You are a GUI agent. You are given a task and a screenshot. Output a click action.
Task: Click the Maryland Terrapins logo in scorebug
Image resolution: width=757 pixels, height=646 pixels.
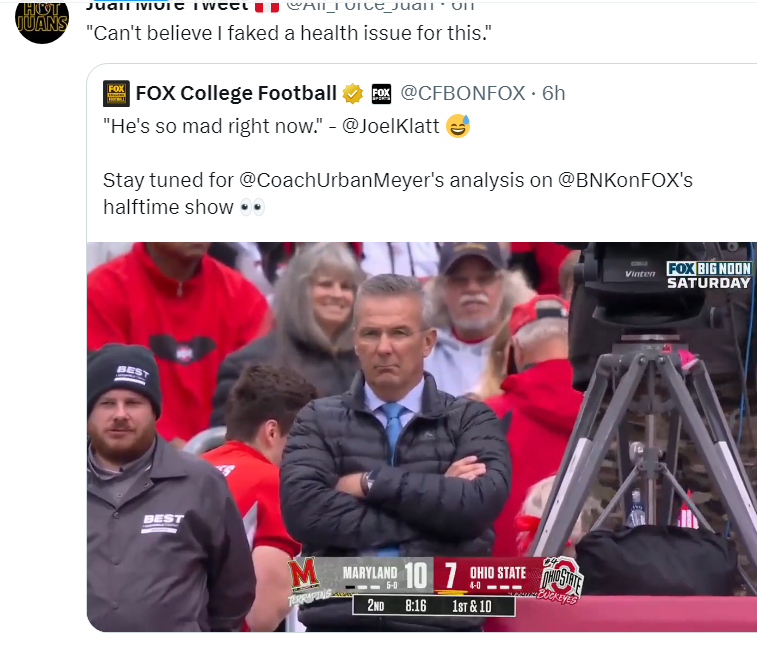coord(305,578)
